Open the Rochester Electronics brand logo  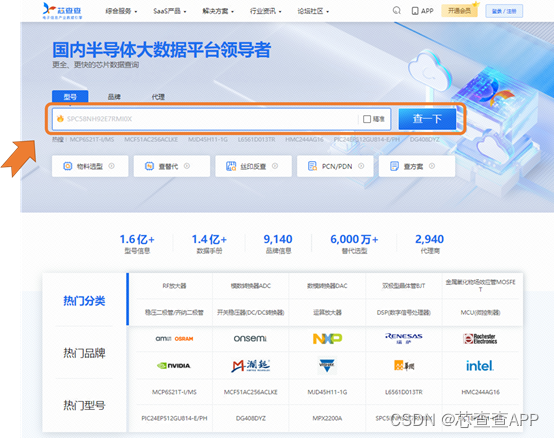[x=480, y=339]
